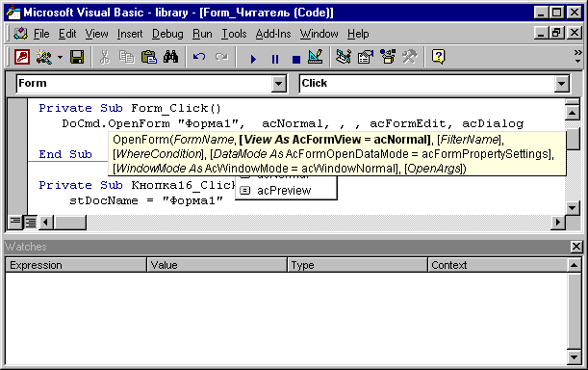588x370 pixels.
Task: Save with the floppy disk icon
Action: 77,57
